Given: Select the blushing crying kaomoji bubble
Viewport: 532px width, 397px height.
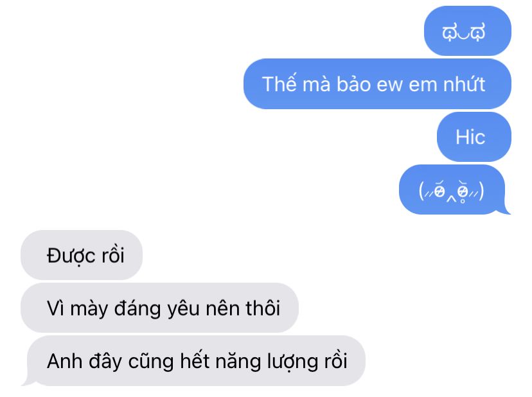Looking at the screenshot, I should [452, 190].
